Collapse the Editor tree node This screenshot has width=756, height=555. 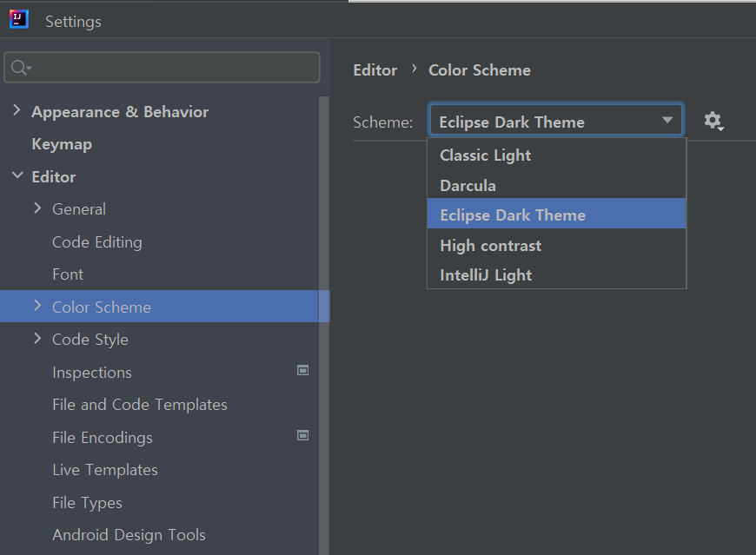tap(17, 175)
